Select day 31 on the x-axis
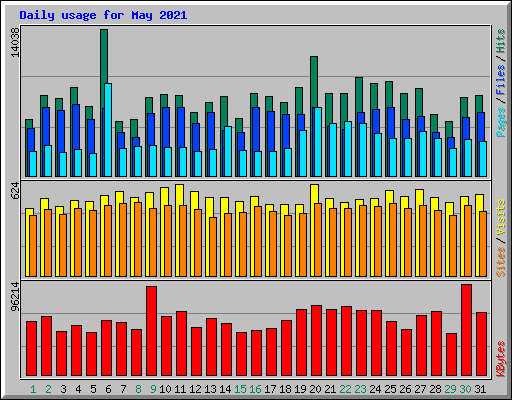Image resolution: width=512 pixels, height=400 pixels. 480,389
